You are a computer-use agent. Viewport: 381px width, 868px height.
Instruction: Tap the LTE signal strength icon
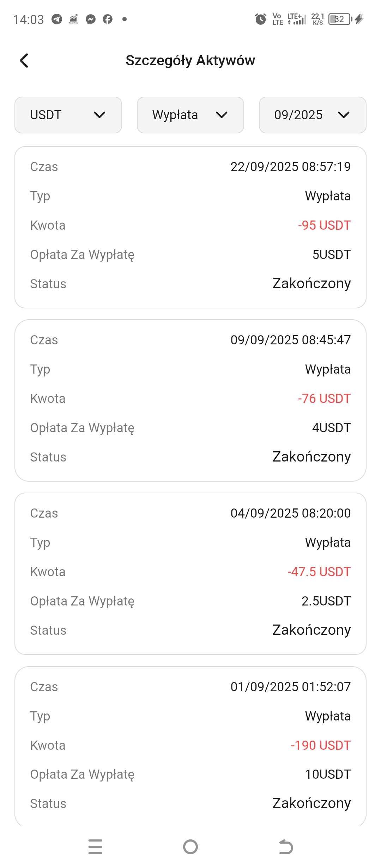[297, 19]
